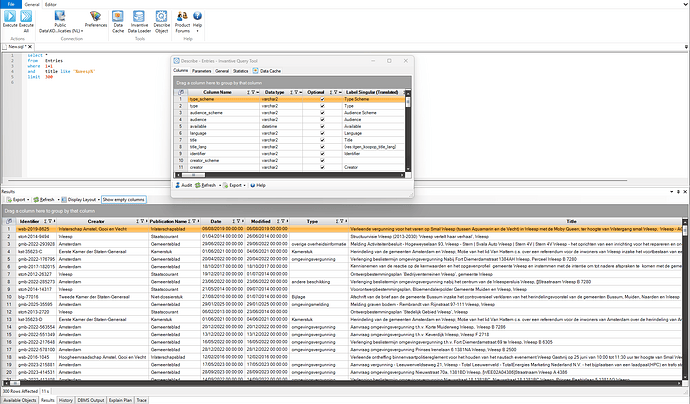Image resolution: width=690 pixels, height=404 pixels.
Task: Click the filter icon on the Creator column
Action: [142, 221]
